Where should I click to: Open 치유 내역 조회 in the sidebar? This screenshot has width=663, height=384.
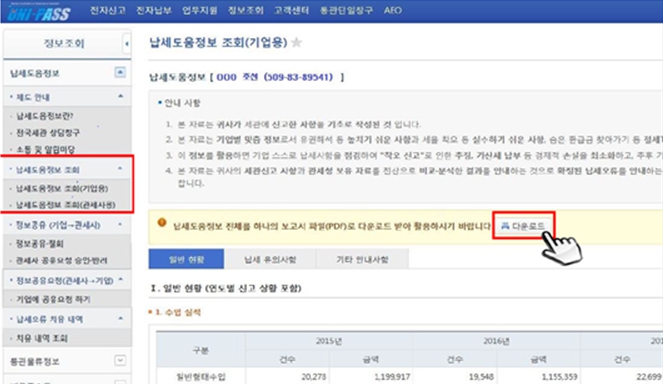[42, 338]
